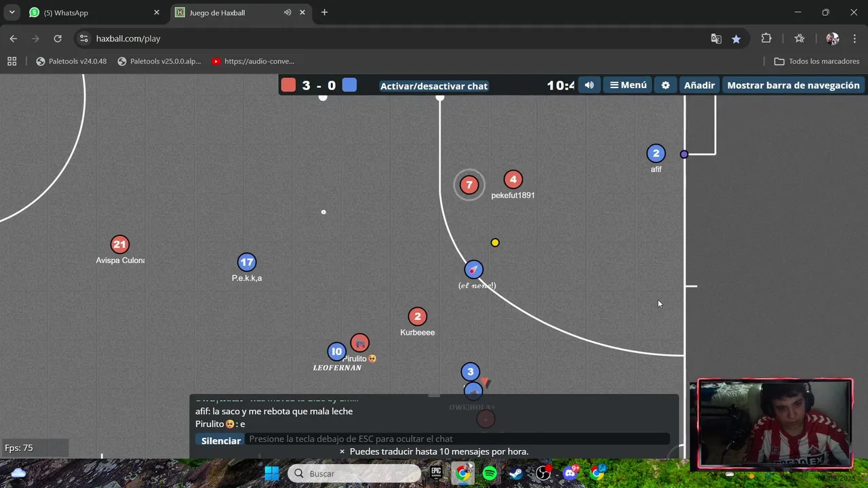
Task: Open the Extensions puzzle icon
Action: pos(766,39)
